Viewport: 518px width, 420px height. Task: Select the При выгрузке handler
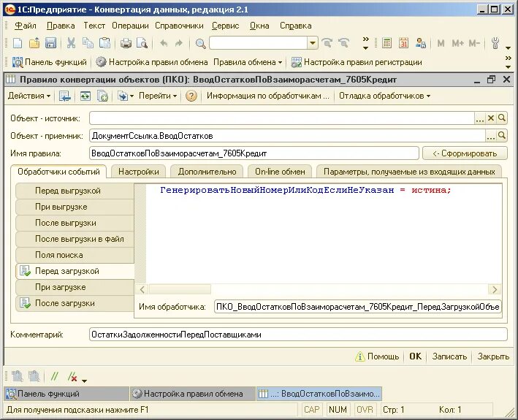[75, 207]
